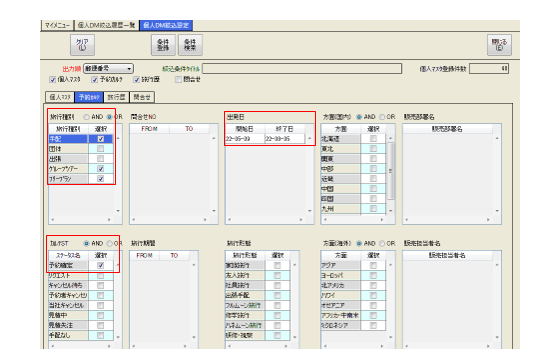Click the 閉じる (E) close button

pos(499,45)
